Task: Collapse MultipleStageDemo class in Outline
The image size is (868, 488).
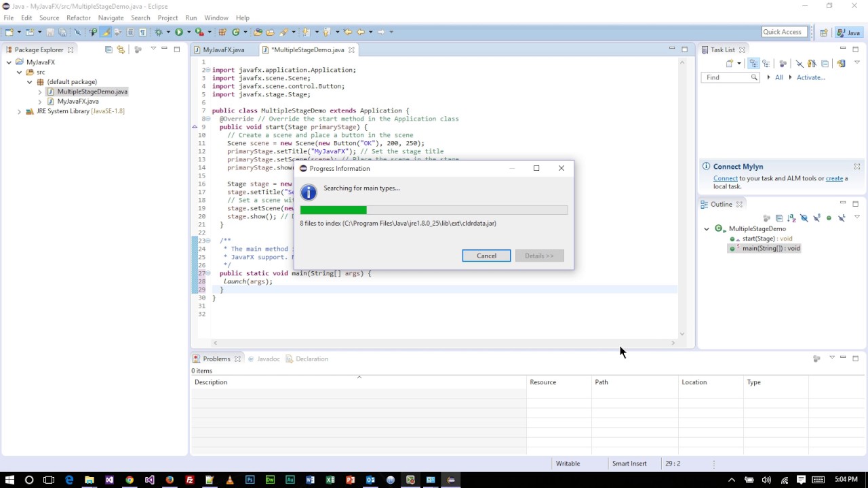Action: coord(707,229)
